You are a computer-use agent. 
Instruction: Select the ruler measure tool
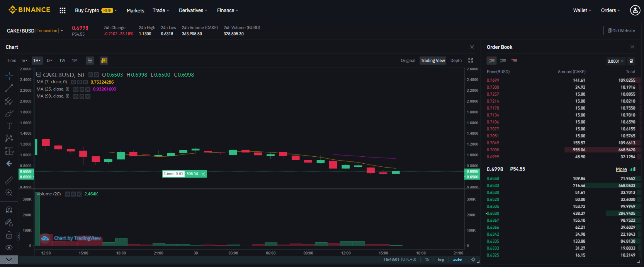pos(9,180)
